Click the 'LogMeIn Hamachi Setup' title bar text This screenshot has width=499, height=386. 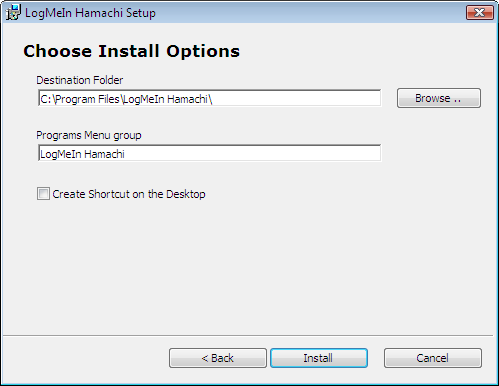[x=90, y=13]
